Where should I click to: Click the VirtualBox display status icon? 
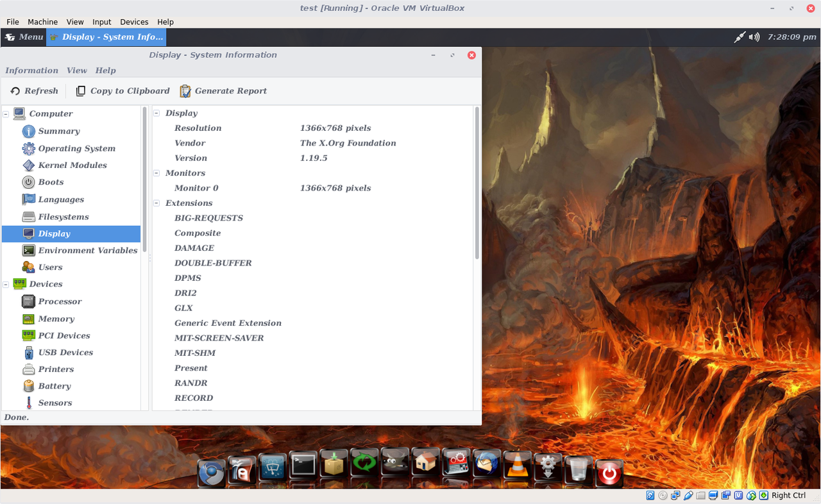coord(714,496)
